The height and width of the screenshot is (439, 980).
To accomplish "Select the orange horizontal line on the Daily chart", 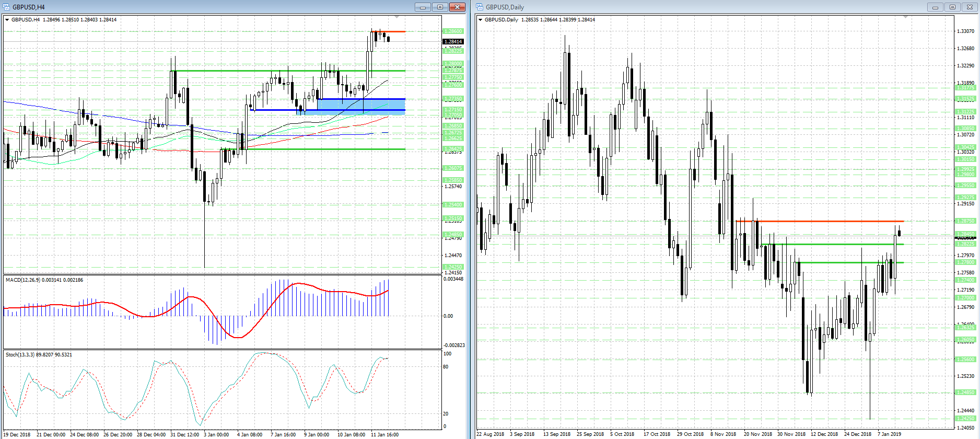I will 820,222.
